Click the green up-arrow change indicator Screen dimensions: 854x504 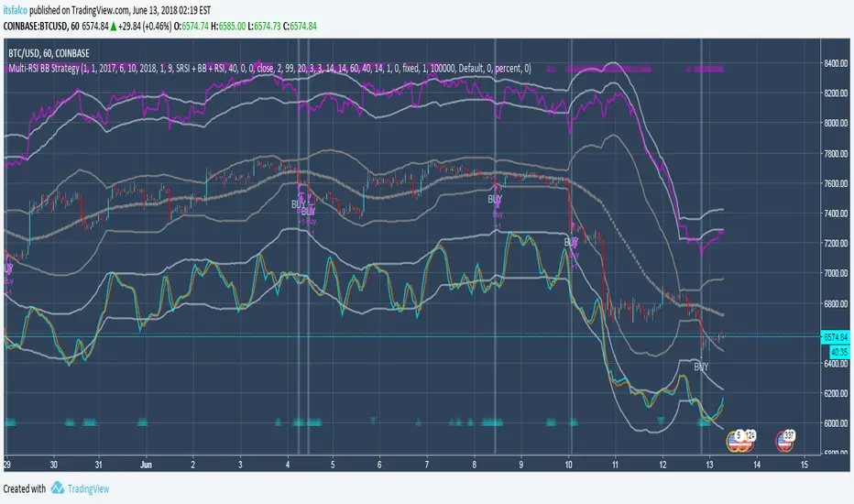pyautogui.click(x=114, y=27)
